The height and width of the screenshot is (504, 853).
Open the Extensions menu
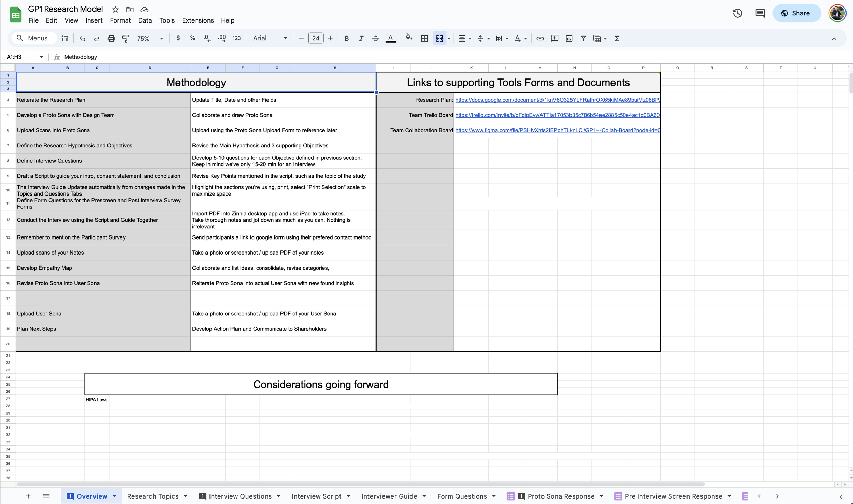[198, 20]
